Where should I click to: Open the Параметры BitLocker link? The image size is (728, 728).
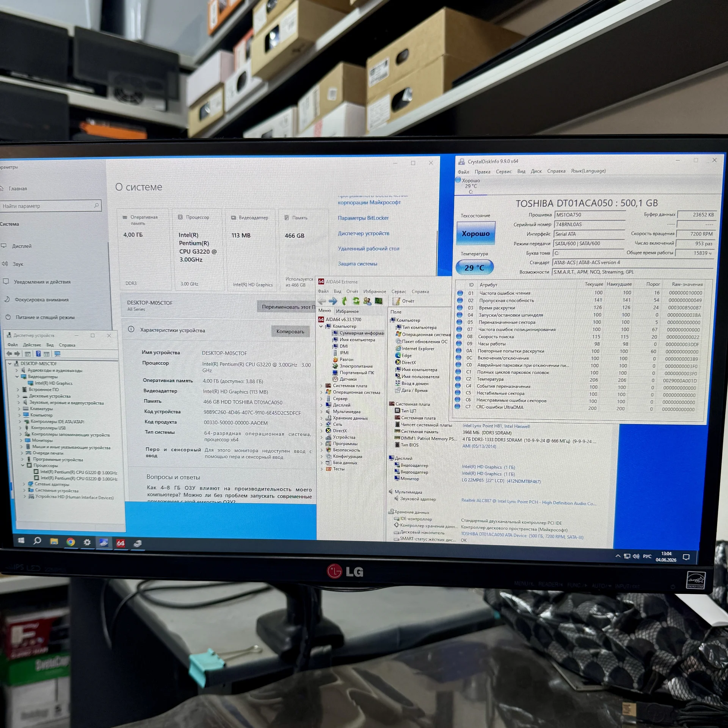click(363, 218)
